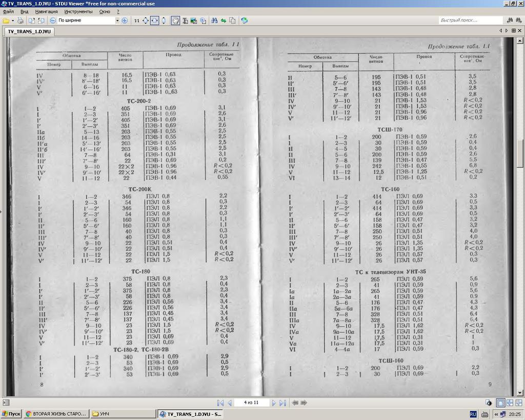This screenshot has height=420, width=525.
Task: Go to the next page arrow
Action: pos(274,403)
